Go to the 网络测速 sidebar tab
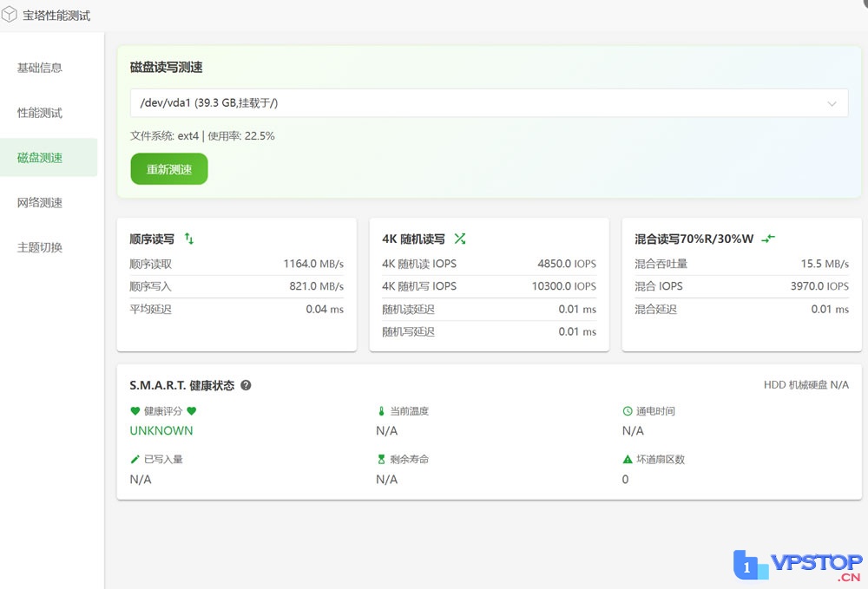The height and width of the screenshot is (589, 868). [x=40, y=203]
